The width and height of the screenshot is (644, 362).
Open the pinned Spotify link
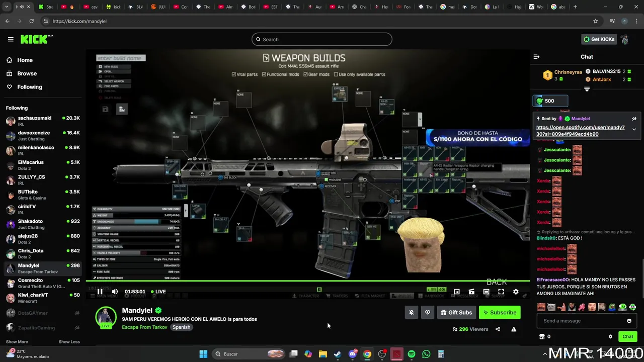pyautogui.click(x=580, y=131)
